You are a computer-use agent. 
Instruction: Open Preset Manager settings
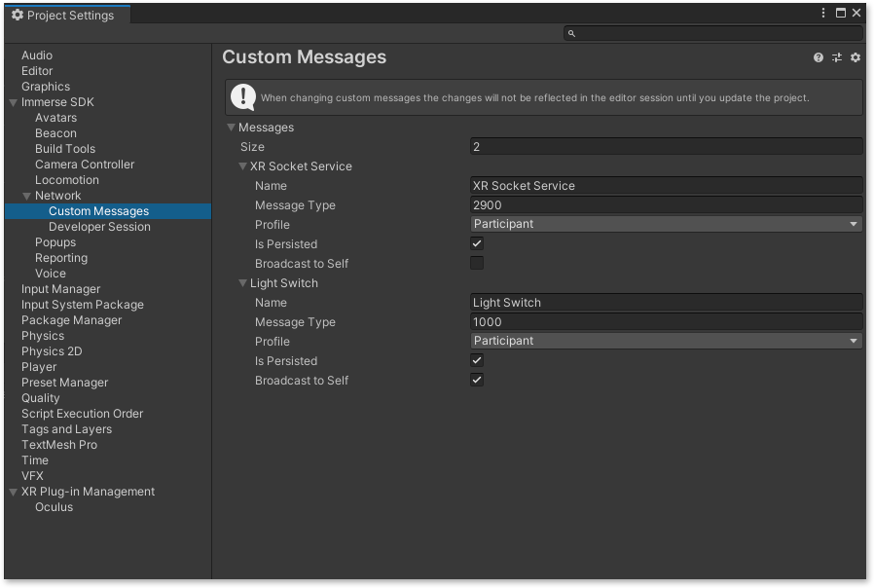64,383
